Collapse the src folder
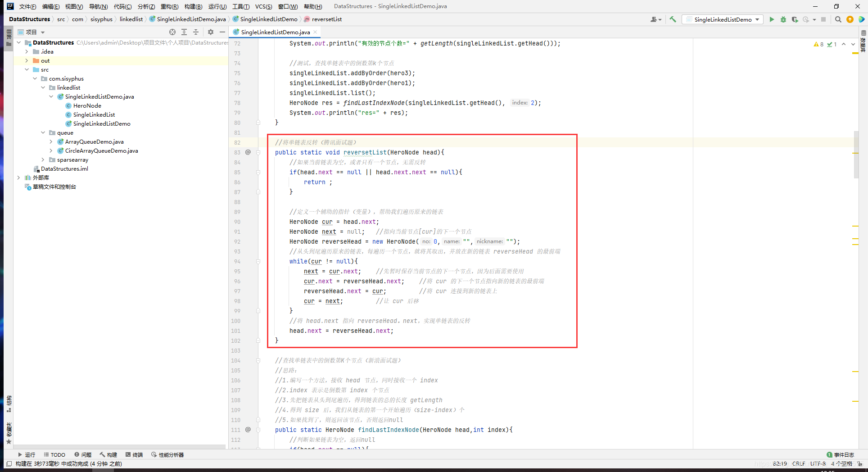This screenshot has width=868, height=472. point(27,69)
